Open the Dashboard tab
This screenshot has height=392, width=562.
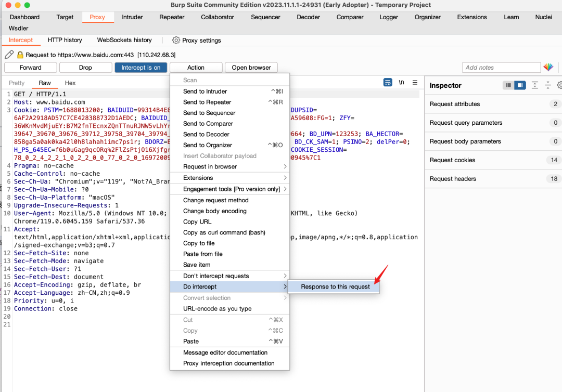pyautogui.click(x=25, y=17)
